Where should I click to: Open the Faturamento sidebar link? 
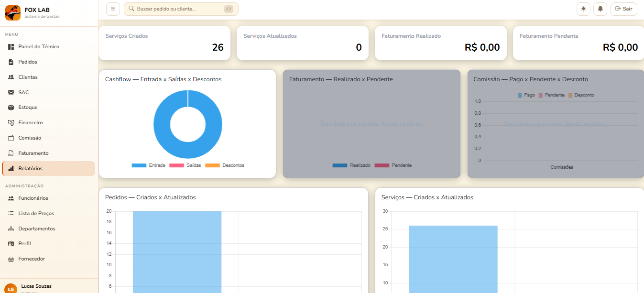click(x=33, y=153)
